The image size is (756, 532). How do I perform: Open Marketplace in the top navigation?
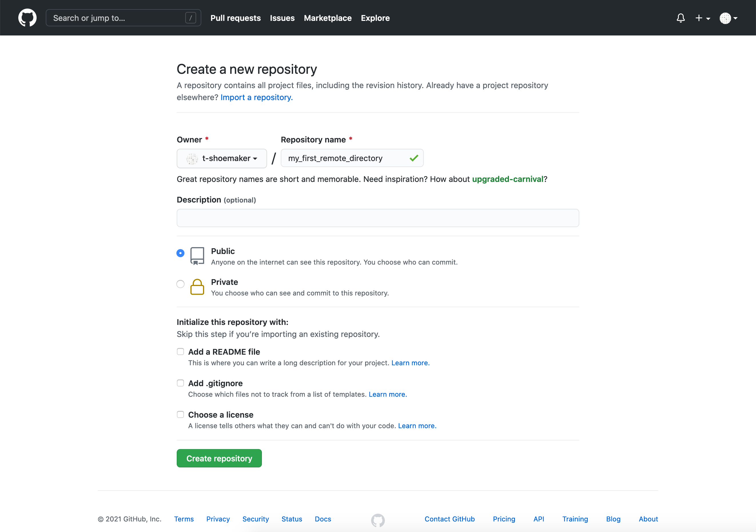[x=328, y=18]
